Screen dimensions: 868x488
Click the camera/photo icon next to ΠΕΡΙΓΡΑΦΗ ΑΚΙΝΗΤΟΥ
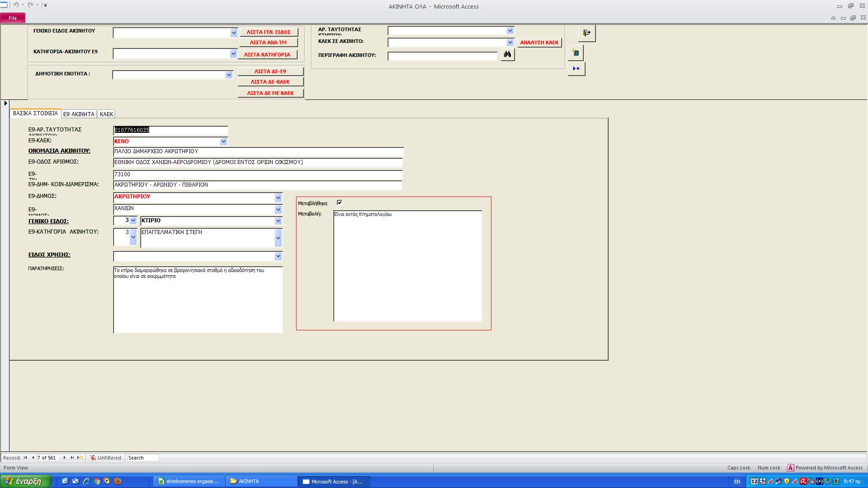[x=508, y=54]
